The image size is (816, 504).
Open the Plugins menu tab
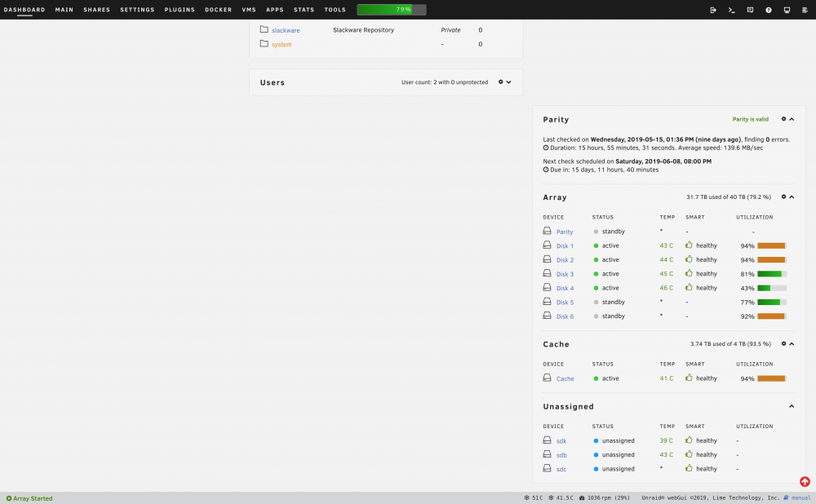point(180,10)
